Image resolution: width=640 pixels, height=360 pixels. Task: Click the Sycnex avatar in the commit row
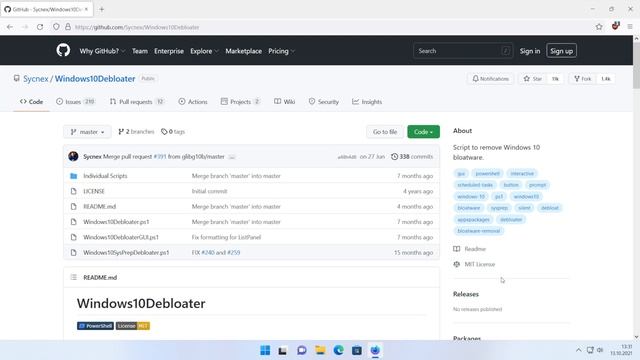coord(73,156)
